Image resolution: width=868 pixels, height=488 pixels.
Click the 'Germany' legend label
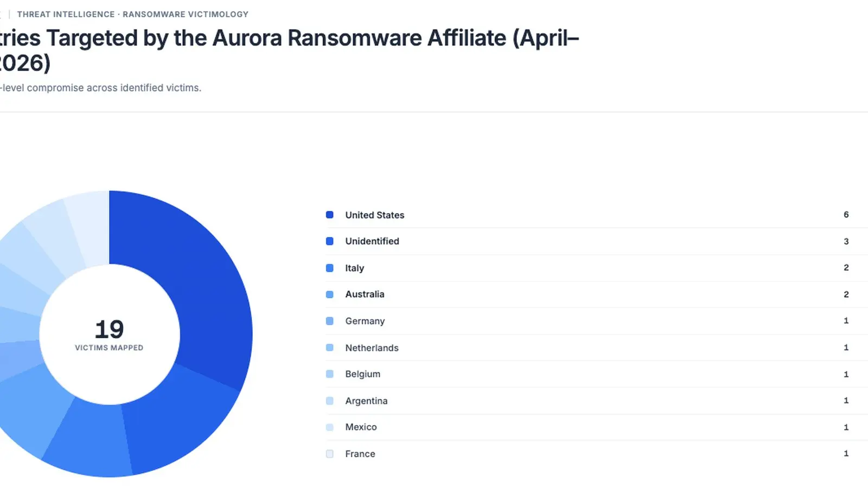pos(365,321)
